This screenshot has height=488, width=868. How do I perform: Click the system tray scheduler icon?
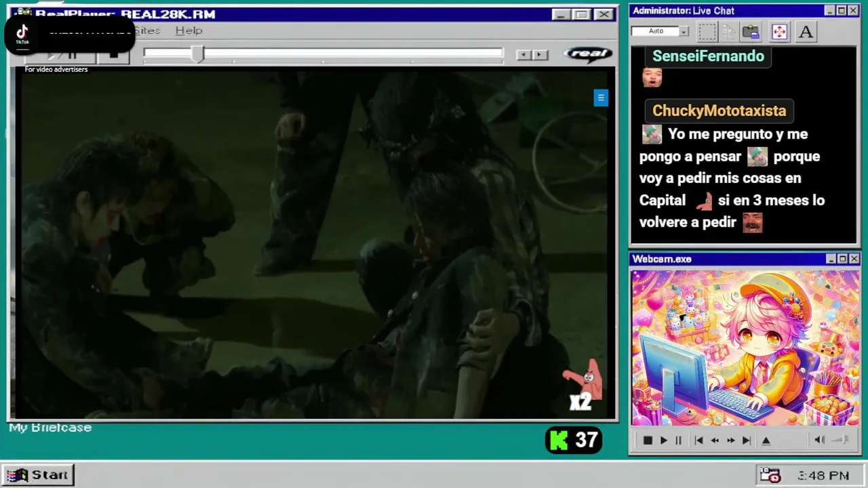[x=770, y=475]
